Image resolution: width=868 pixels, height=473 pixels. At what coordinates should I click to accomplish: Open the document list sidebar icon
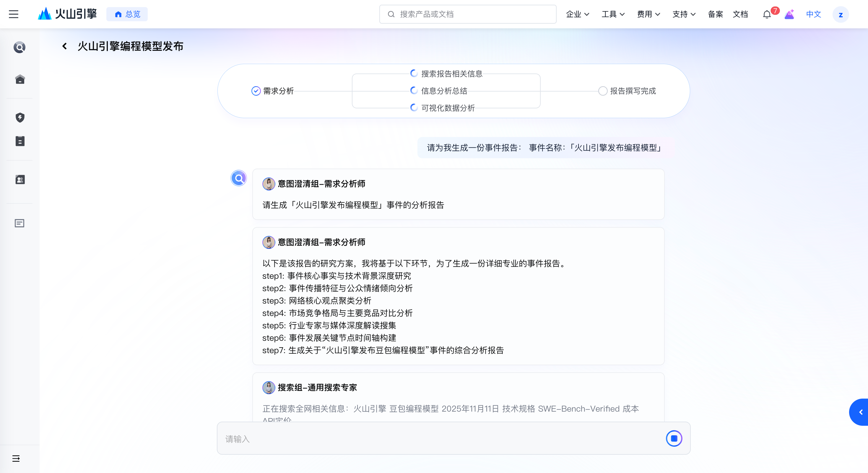click(x=20, y=141)
